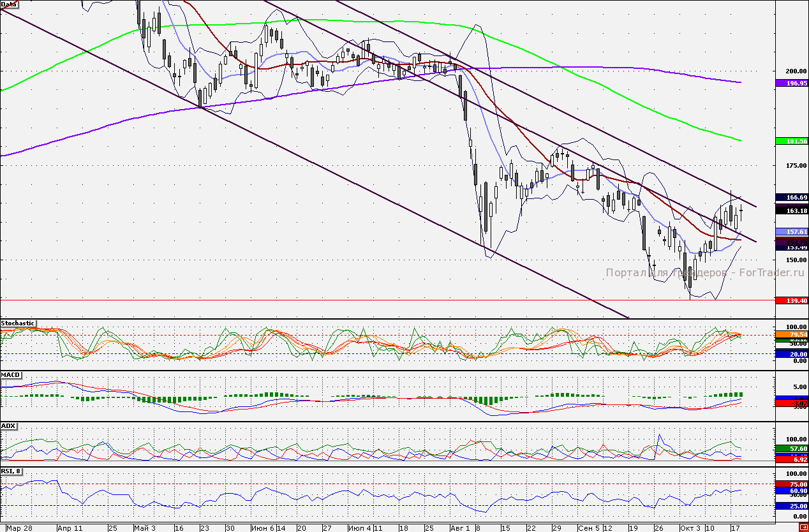Expand the RSI, 8 indicator panel

[x=10, y=470]
